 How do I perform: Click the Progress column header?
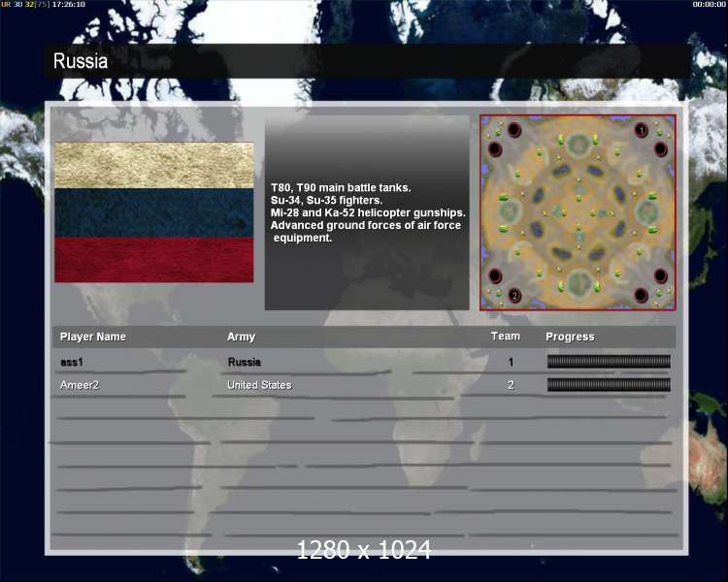pyautogui.click(x=570, y=337)
